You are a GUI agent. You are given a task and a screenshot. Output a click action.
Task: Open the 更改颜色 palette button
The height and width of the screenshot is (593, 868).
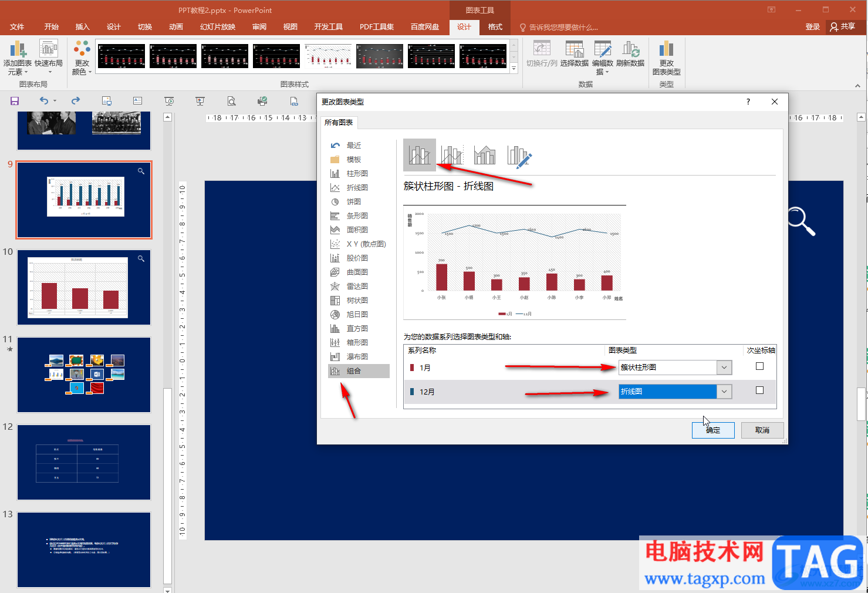pos(82,58)
